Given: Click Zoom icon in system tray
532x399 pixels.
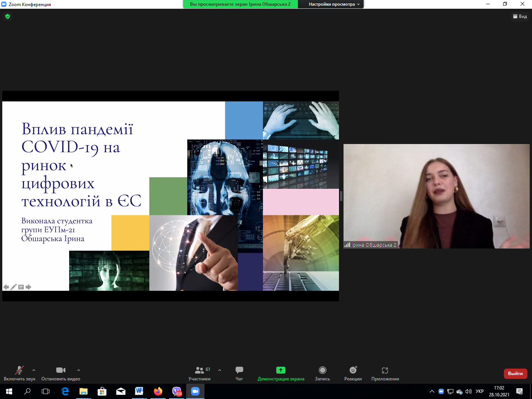Looking at the screenshot, I should (x=441, y=391).
